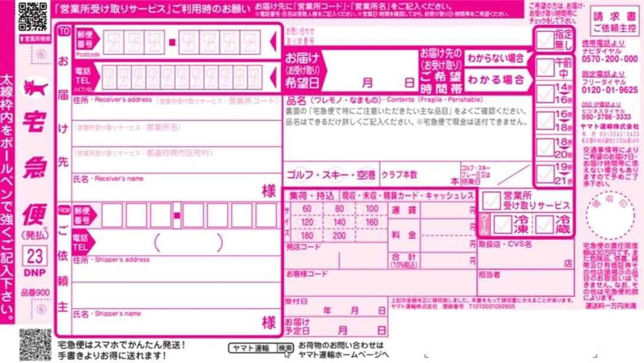Select the わからない場合 label

tap(495, 58)
